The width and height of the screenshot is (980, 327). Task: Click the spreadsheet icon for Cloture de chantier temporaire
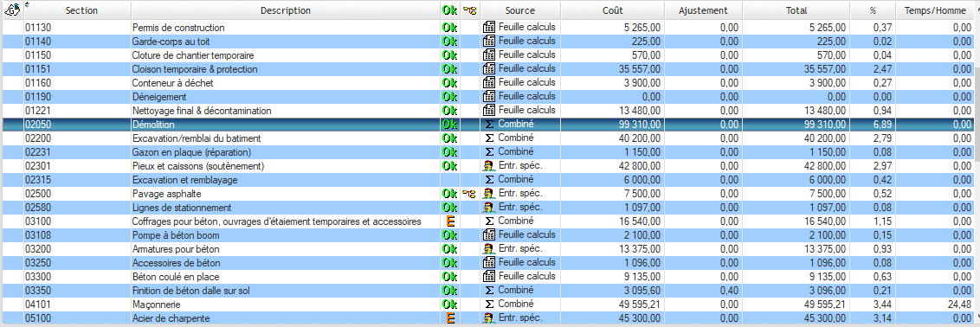[x=489, y=54]
